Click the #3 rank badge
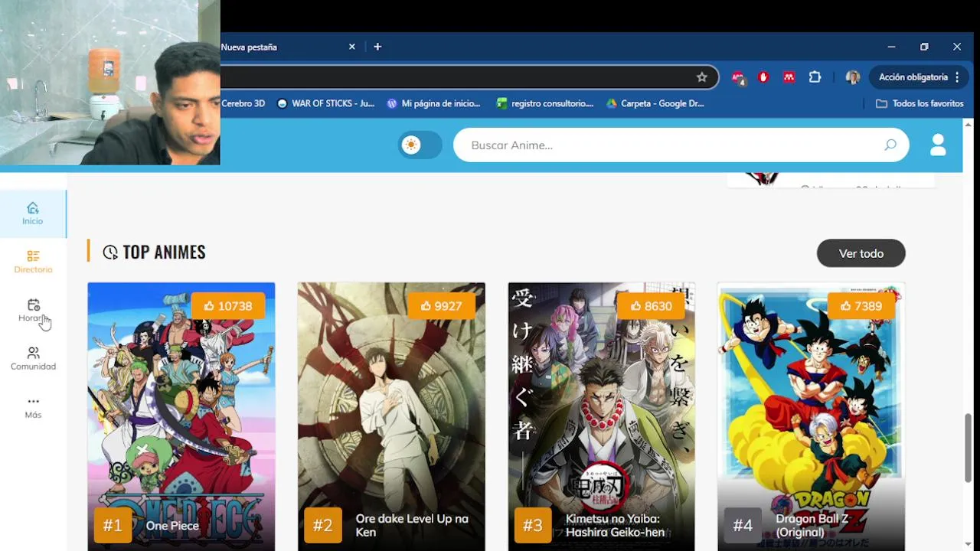The height and width of the screenshot is (551, 980). (x=533, y=526)
